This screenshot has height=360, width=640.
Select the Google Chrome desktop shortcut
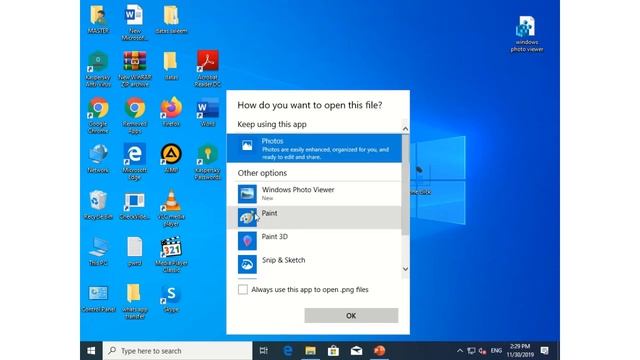tap(98, 116)
